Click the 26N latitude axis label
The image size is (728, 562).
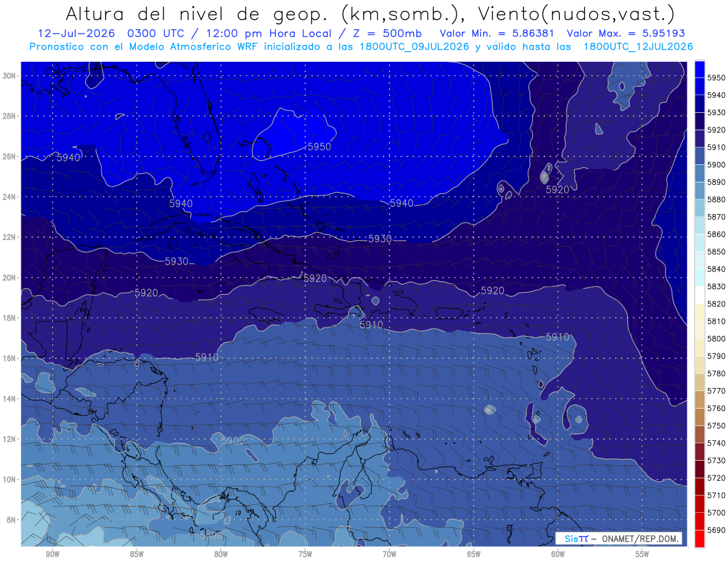pyautogui.click(x=10, y=156)
